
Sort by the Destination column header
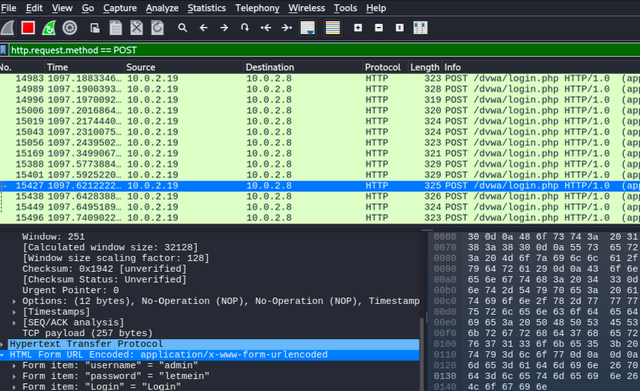tap(303, 67)
